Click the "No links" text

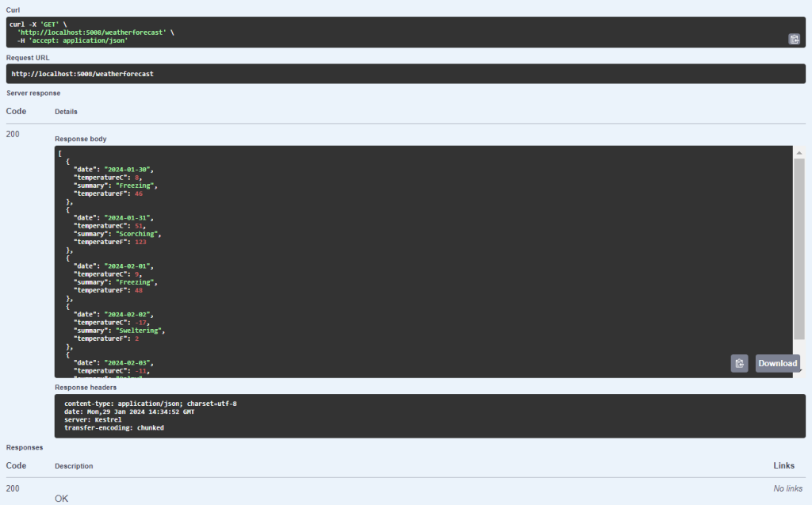[x=787, y=488]
